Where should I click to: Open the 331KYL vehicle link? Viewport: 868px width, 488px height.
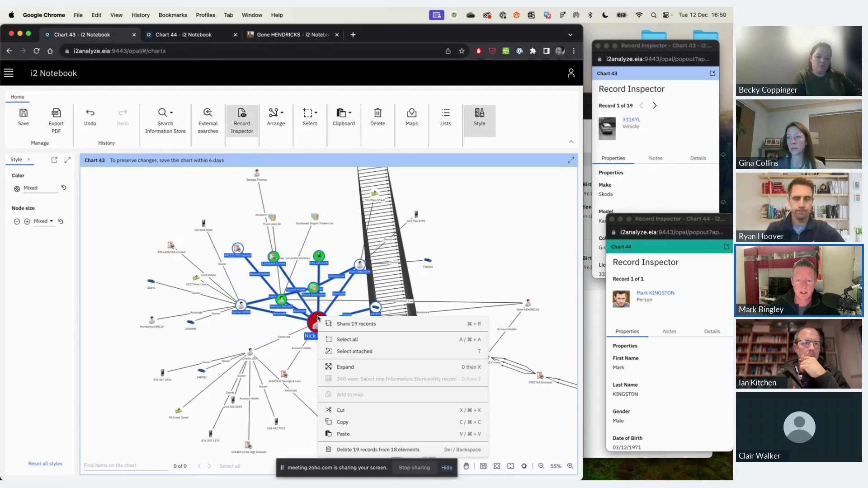click(631, 120)
